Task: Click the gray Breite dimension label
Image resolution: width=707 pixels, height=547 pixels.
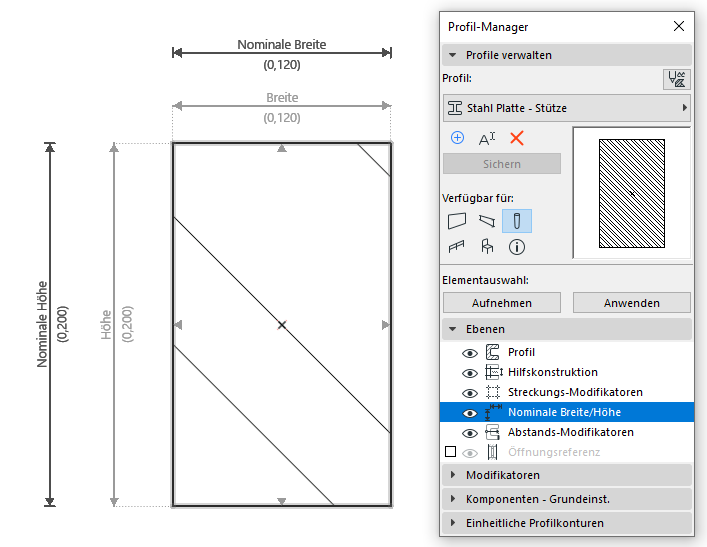Action: [x=282, y=97]
